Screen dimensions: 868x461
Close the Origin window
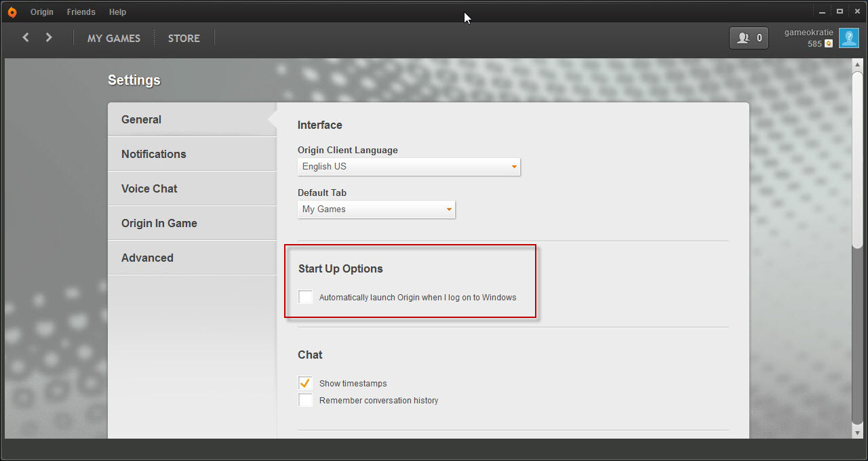click(857, 12)
